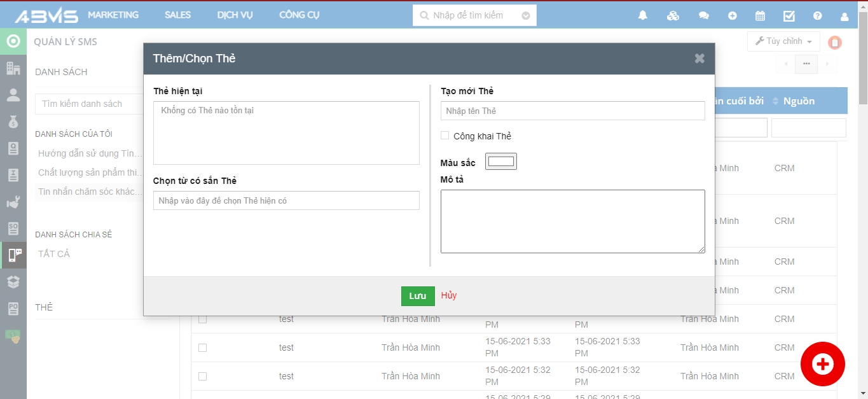Open the tasks checkmark icon
This screenshot has height=399, width=868.
pyautogui.click(x=789, y=16)
